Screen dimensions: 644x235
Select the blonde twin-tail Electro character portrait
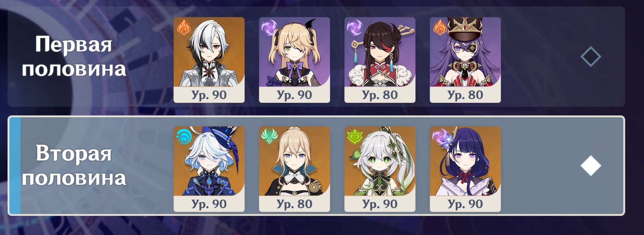pos(294,60)
